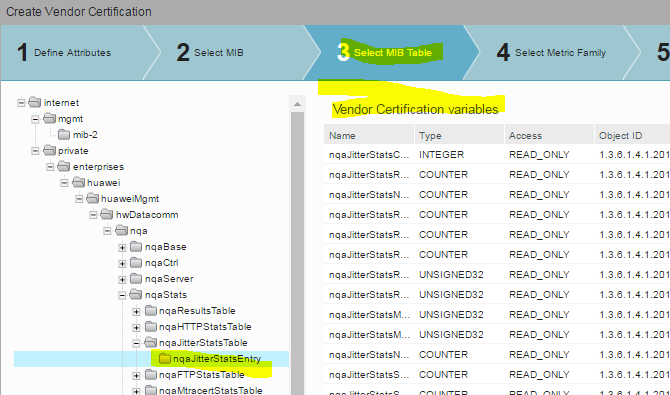Sort table by Type column header
This screenshot has width=670, height=395.
[x=459, y=136]
